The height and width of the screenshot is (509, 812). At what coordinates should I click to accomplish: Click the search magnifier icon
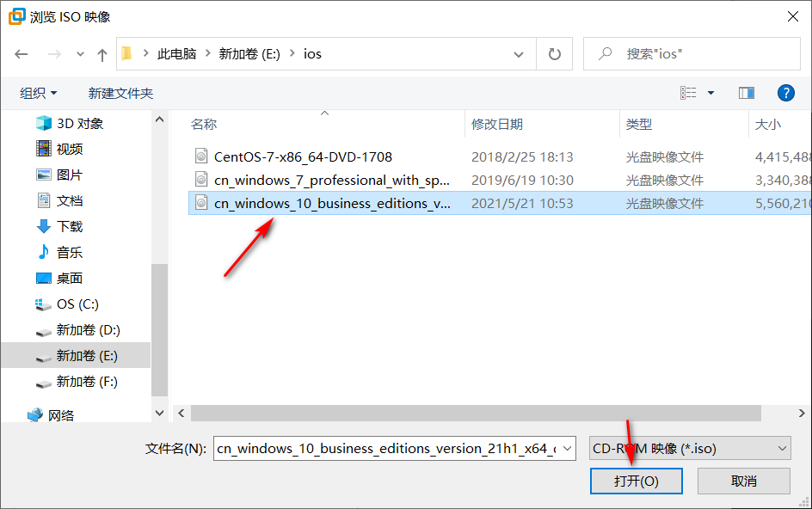605,54
